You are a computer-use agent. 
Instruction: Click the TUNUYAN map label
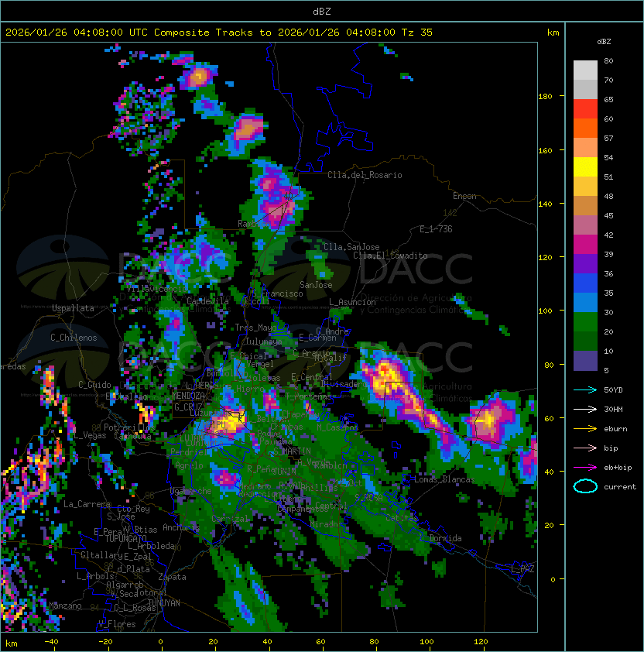pyautogui.click(x=164, y=603)
